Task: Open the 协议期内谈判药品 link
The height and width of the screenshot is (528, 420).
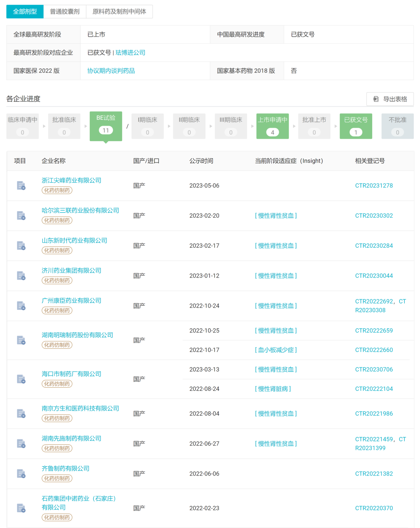Action: pyautogui.click(x=111, y=71)
